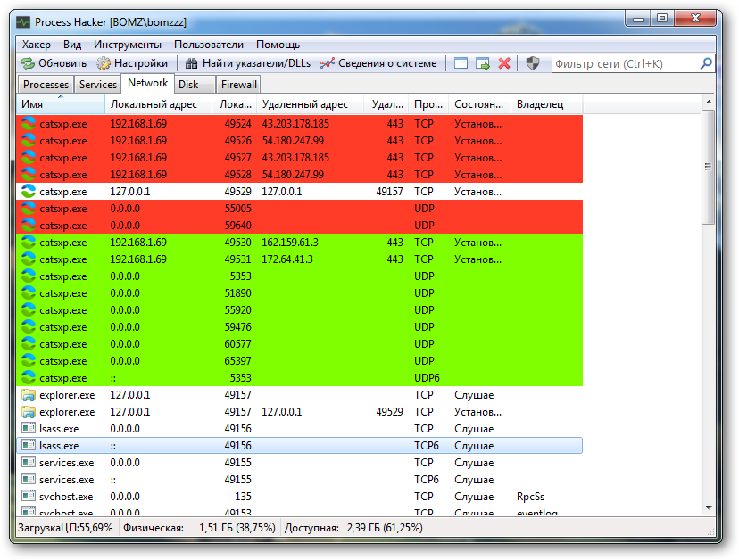Open Settings (Настройки) gear icon

coord(104,63)
